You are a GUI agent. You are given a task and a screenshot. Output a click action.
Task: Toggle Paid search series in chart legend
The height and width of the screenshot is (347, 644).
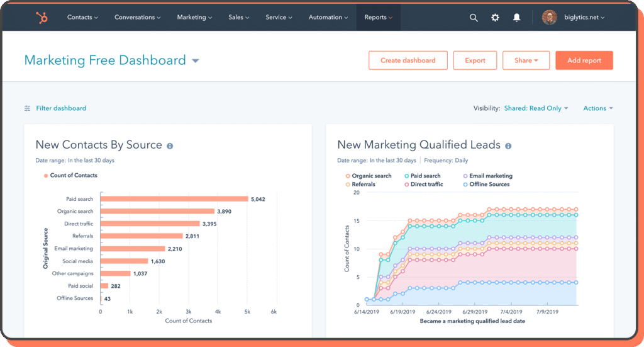[x=425, y=176]
